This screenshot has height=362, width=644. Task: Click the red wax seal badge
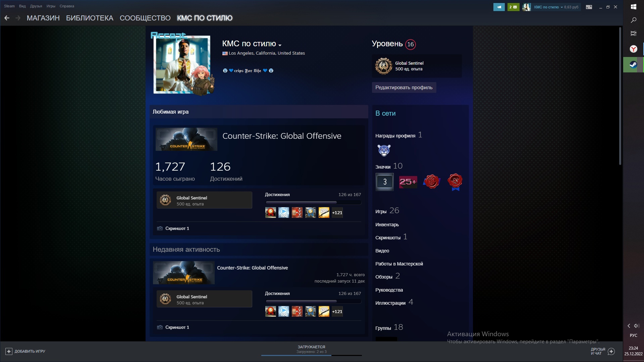(x=432, y=182)
